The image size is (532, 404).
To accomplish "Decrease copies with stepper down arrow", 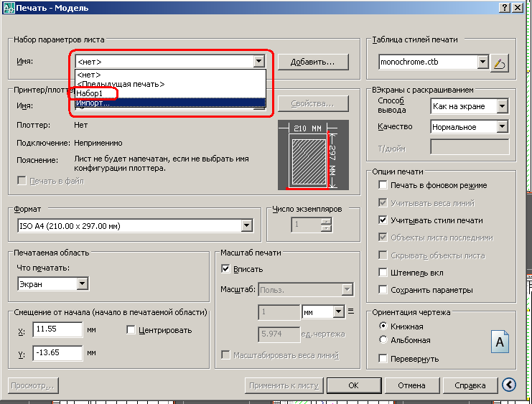I will 326,228.
